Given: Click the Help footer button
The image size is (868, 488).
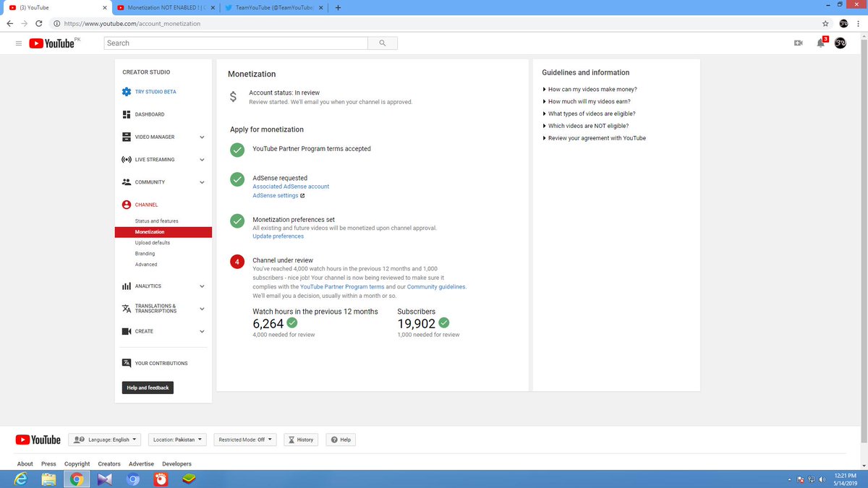Looking at the screenshot, I should (341, 440).
